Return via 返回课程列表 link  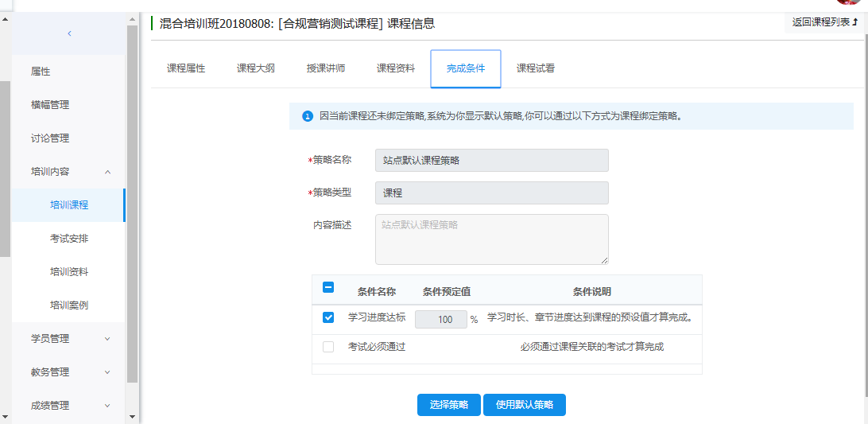(x=824, y=22)
